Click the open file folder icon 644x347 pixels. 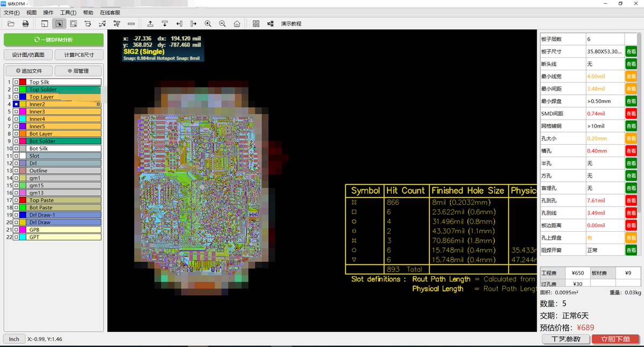click(x=11, y=24)
